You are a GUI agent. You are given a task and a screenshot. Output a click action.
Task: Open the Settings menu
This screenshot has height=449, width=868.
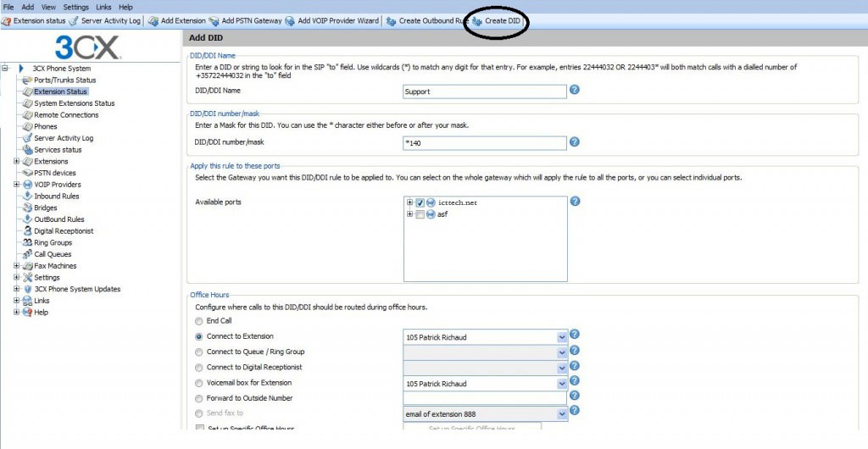click(75, 7)
